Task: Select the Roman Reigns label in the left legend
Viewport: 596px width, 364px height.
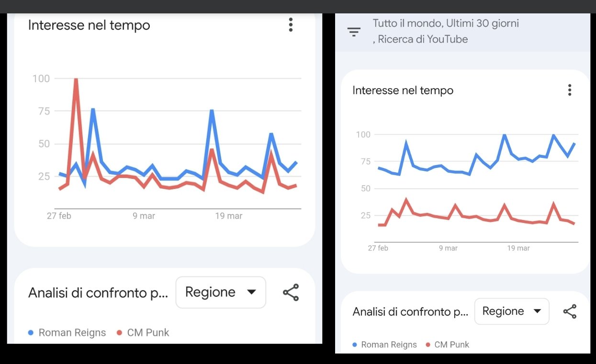Action: point(72,332)
